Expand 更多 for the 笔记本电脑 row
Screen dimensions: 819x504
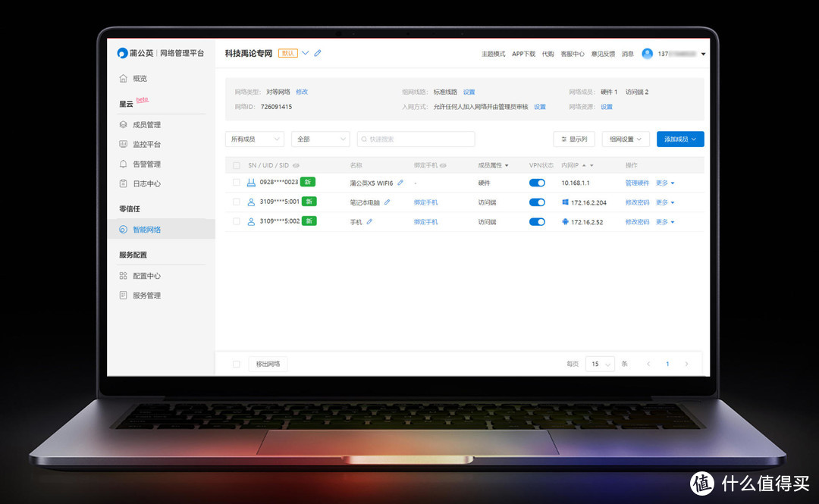665,202
